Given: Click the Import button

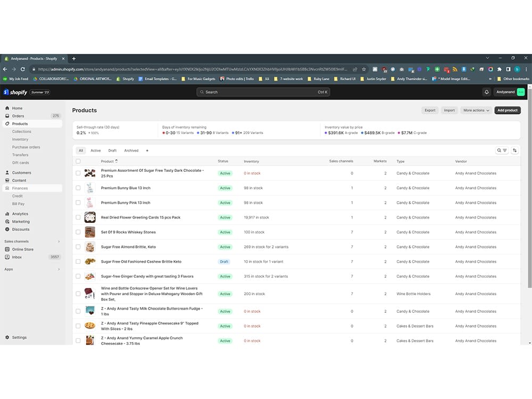Looking at the screenshot, I should tap(449, 110).
